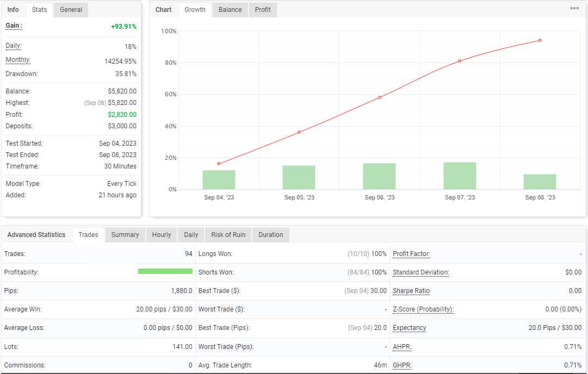Screen dimensions: 588x374
Task: Switch to the Stats tab
Action: [40, 9]
